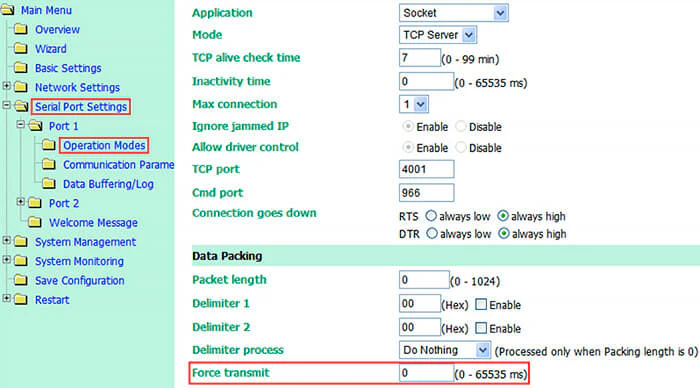This screenshot has width=700, height=388.
Task: Open the Delimiter process dropdown
Action: [x=445, y=350]
